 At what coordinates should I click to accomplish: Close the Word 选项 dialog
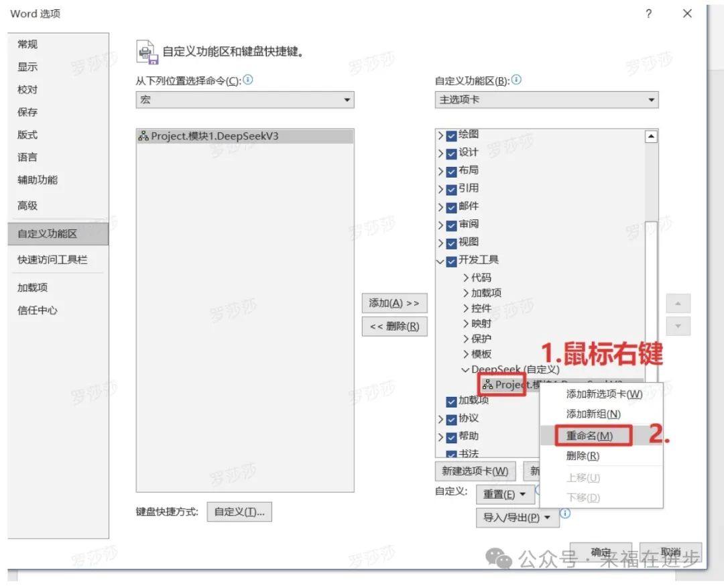687,14
